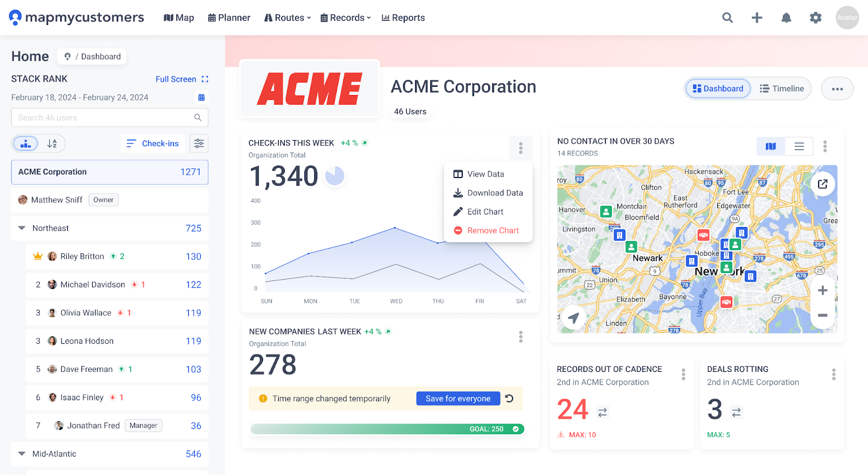Open the user Avatar menu
Image resolution: width=868 pixels, height=475 pixels.
coord(847,17)
